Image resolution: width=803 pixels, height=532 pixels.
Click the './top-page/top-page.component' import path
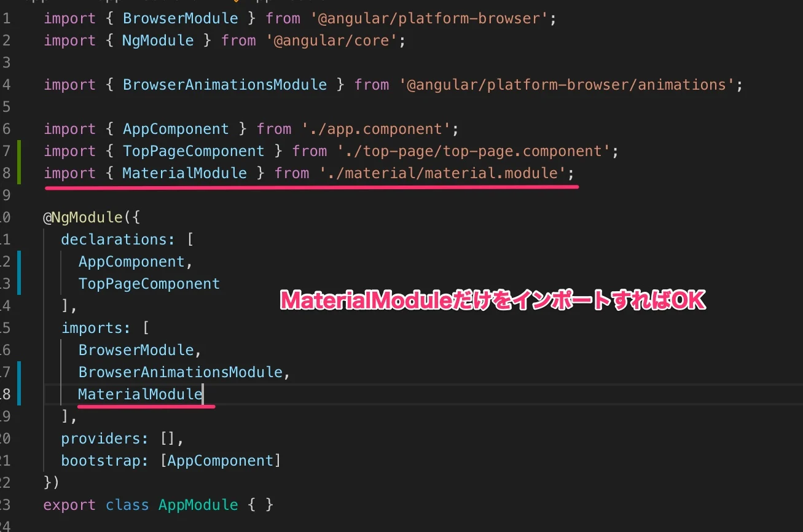[474, 151]
